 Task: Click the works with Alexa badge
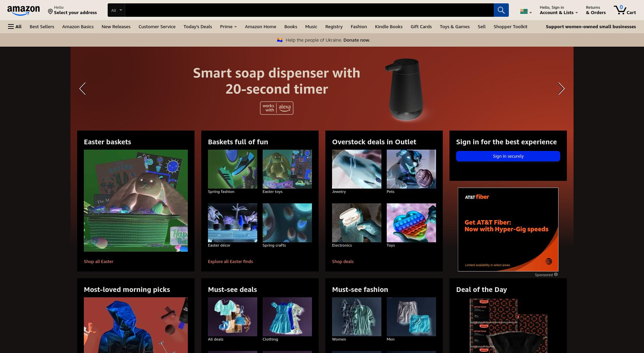(277, 108)
